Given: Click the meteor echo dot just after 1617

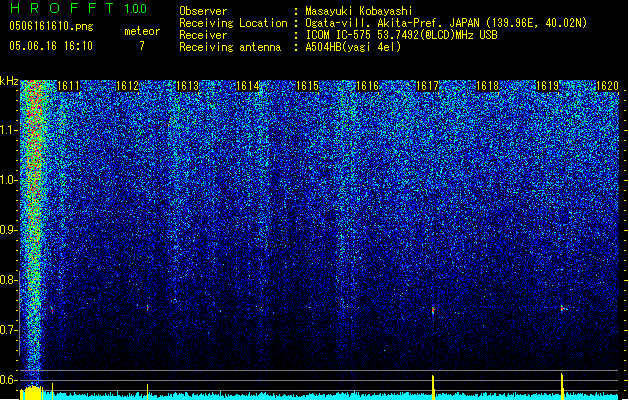Looking at the screenshot, I should point(433,311).
